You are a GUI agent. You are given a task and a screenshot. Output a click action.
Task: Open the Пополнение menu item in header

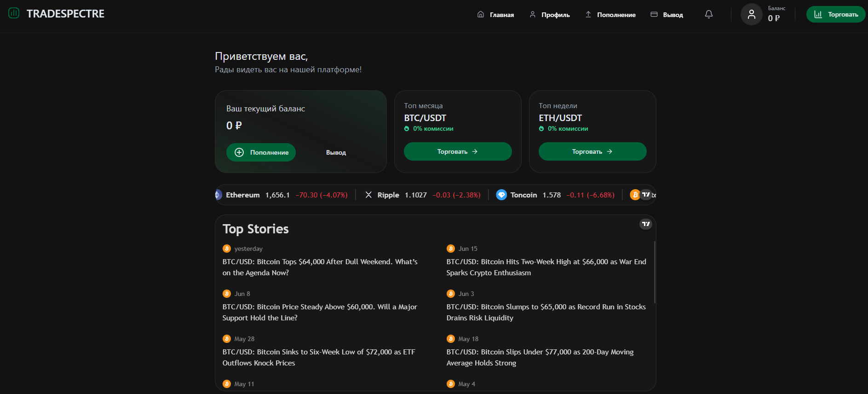610,15
